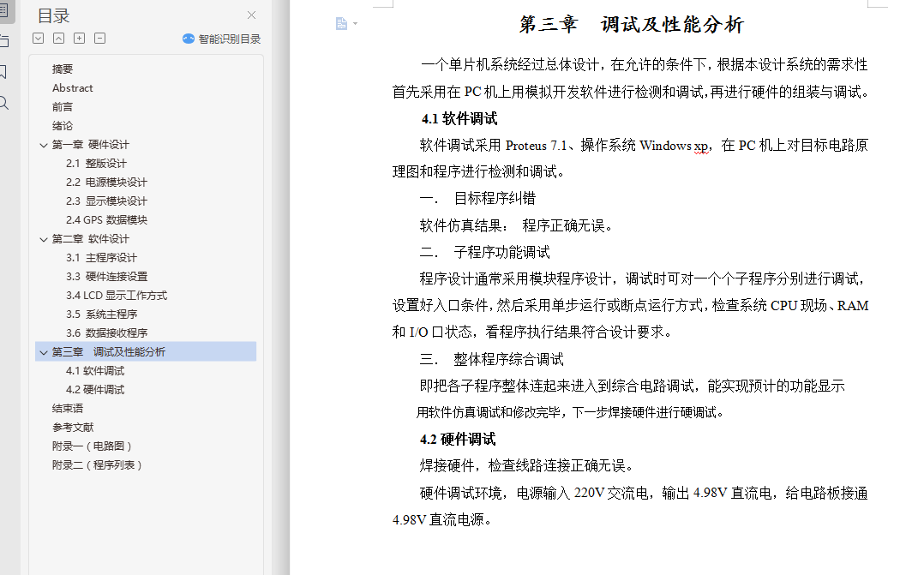Jump to 参考文献 heading

73,427
